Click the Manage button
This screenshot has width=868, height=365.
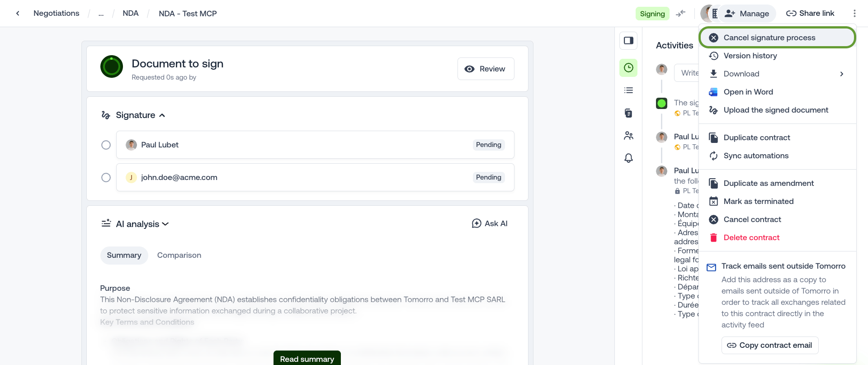point(747,14)
